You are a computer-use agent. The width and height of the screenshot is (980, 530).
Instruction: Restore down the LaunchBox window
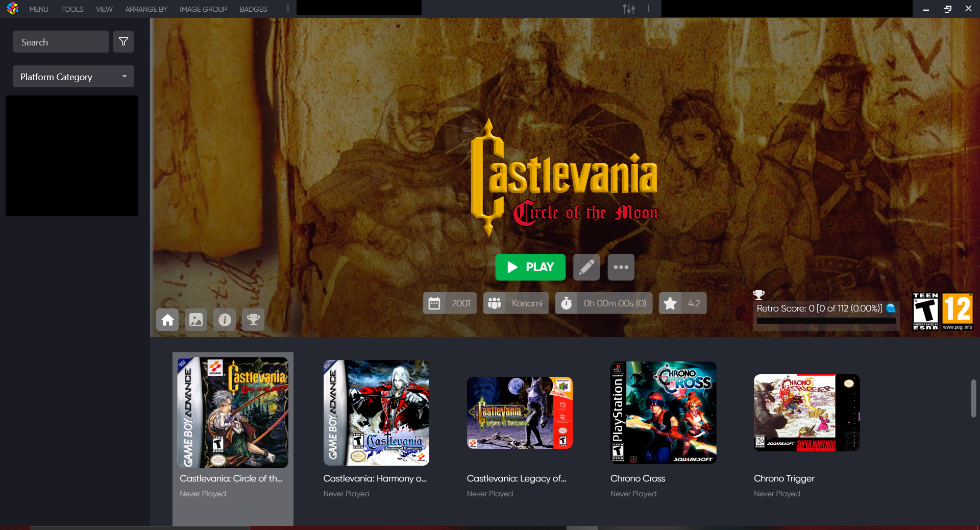click(947, 9)
